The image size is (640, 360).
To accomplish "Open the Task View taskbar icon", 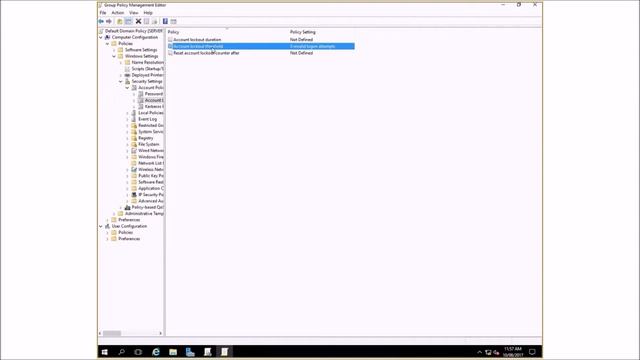I will [138, 352].
